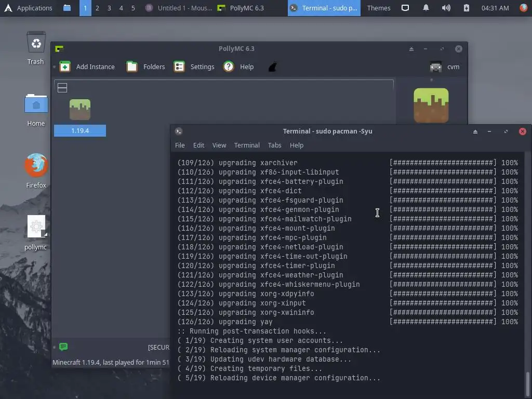Open notifications bell in top panel
Image resolution: width=532 pixels, height=399 pixels.
point(426,8)
